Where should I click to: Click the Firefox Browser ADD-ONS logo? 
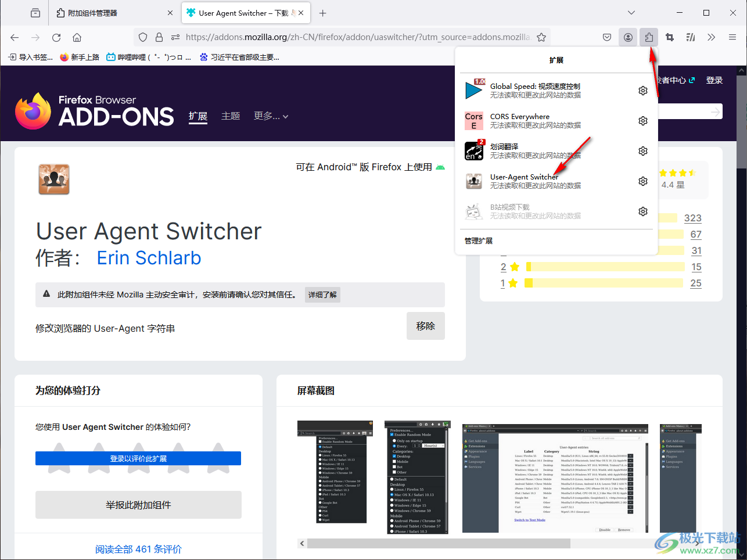pyautogui.click(x=94, y=110)
